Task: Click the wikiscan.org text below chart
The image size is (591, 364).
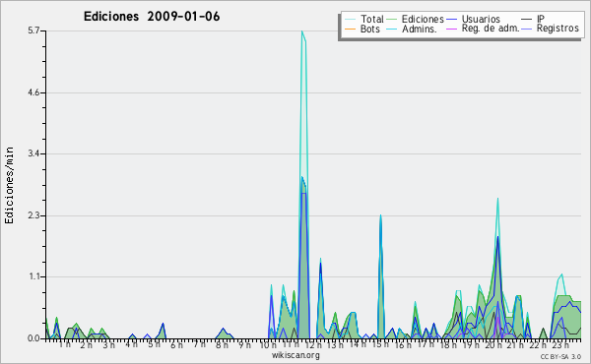Action: (x=295, y=355)
